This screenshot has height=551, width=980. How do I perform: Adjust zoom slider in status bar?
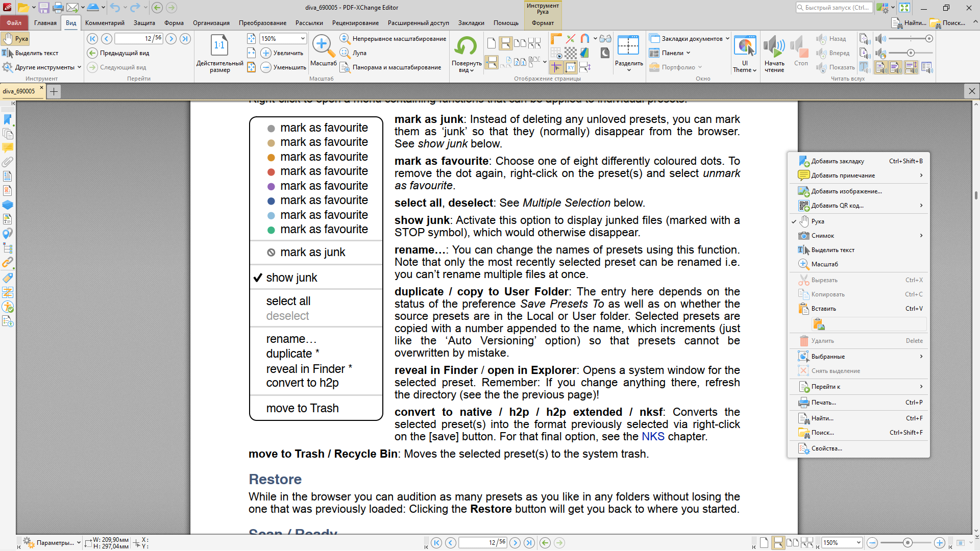(907, 543)
